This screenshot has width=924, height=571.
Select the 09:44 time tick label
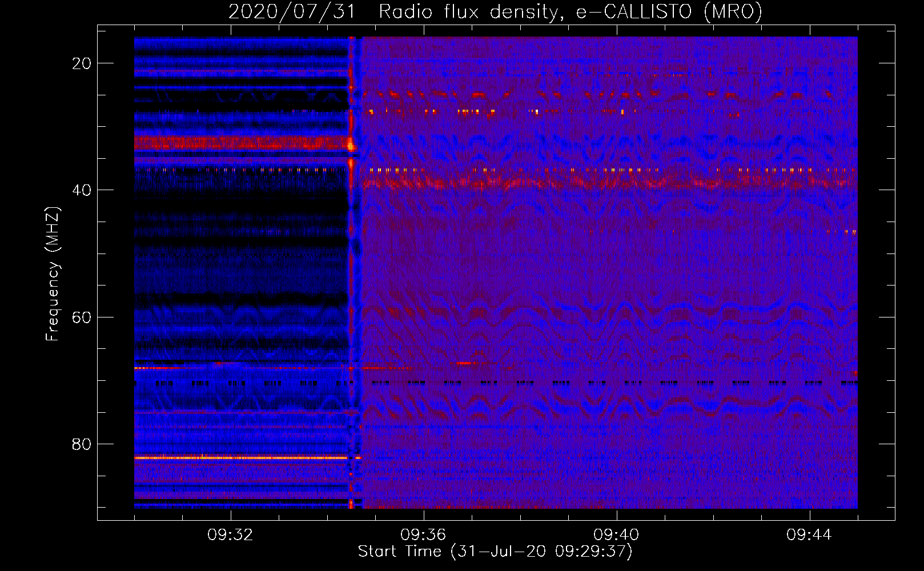[x=809, y=535]
